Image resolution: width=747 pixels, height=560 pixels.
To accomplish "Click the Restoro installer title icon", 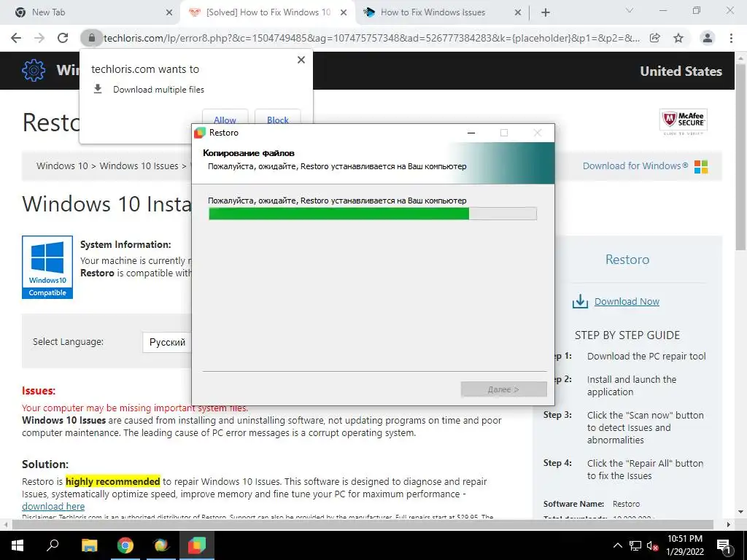I will click(200, 133).
